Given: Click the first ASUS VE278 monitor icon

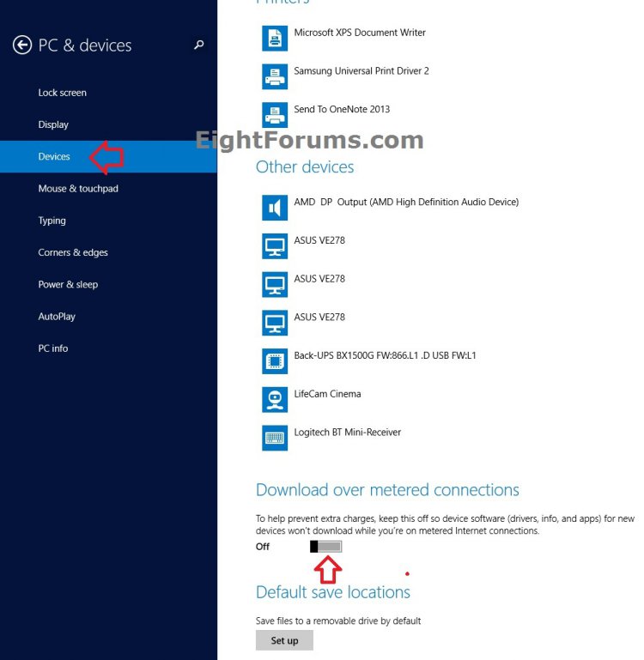Looking at the screenshot, I should point(275,246).
